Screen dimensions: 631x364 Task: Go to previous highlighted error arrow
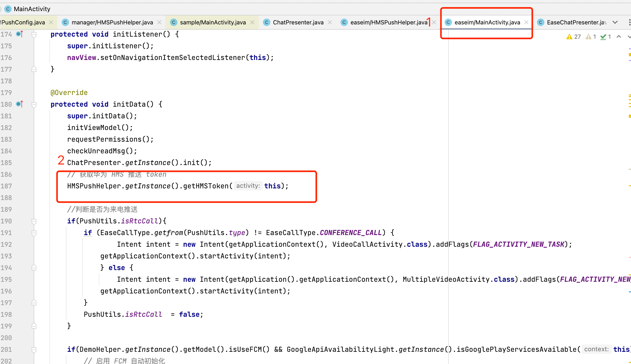(x=619, y=37)
